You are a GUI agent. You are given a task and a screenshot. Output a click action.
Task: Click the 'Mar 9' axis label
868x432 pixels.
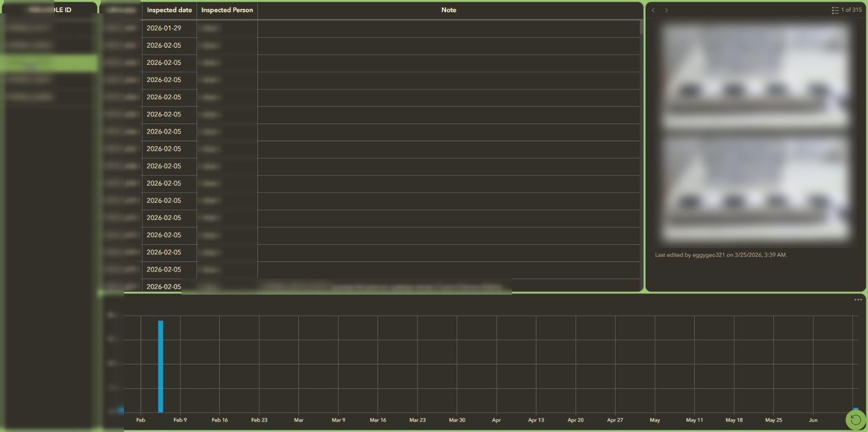coord(338,420)
